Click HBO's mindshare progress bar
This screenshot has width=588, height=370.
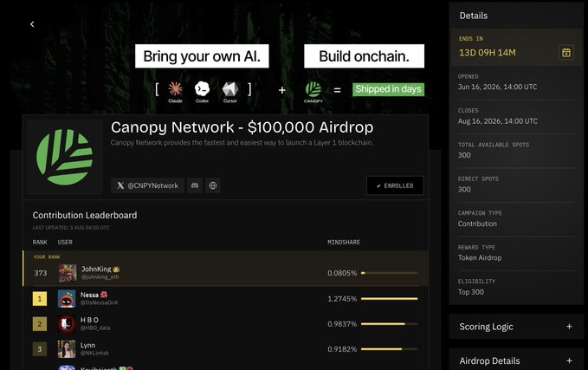coord(389,324)
